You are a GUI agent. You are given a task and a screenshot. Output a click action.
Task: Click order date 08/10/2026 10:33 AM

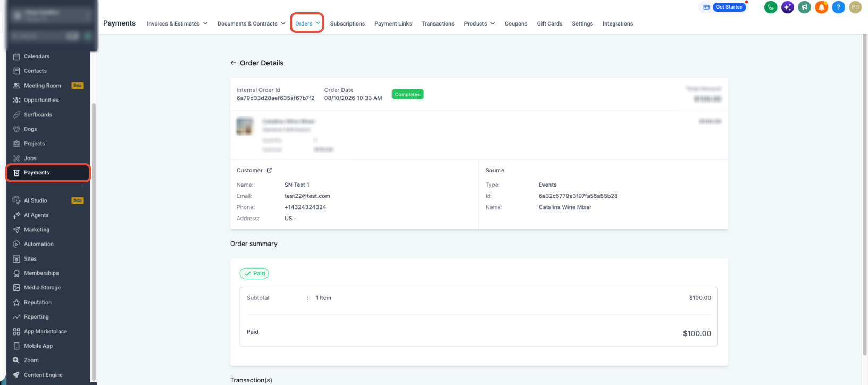tap(353, 98)
